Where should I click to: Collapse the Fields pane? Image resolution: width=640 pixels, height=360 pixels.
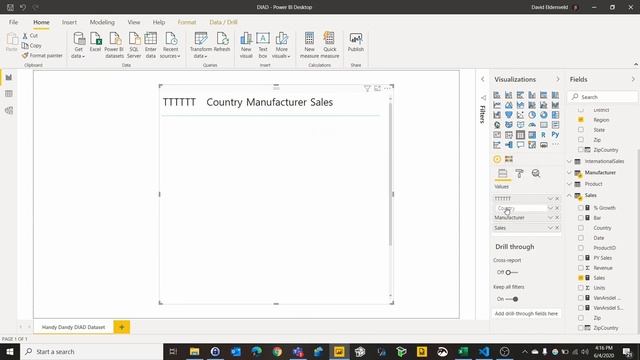coord(633,79)
